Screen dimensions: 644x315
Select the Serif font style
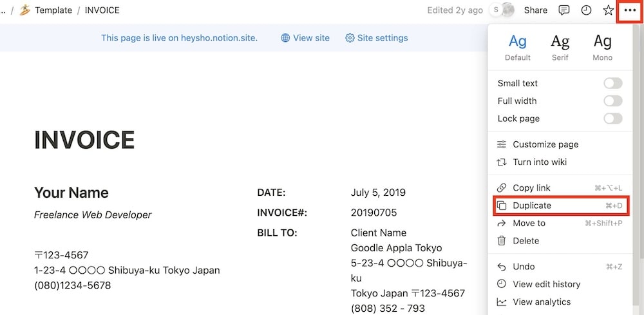tap(560, 47)
